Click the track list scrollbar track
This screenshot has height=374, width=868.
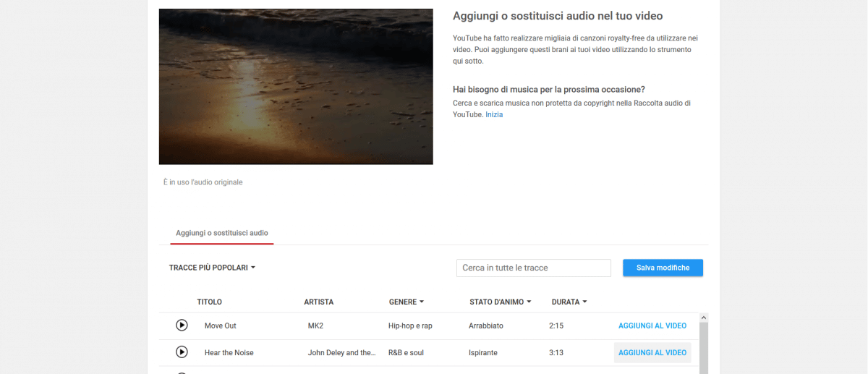click(x=704, y=347)
